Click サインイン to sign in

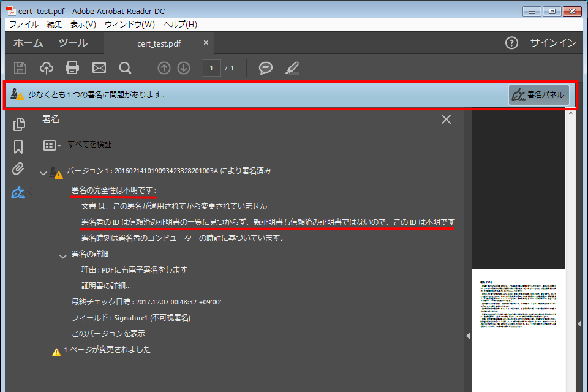click(553, 43)
